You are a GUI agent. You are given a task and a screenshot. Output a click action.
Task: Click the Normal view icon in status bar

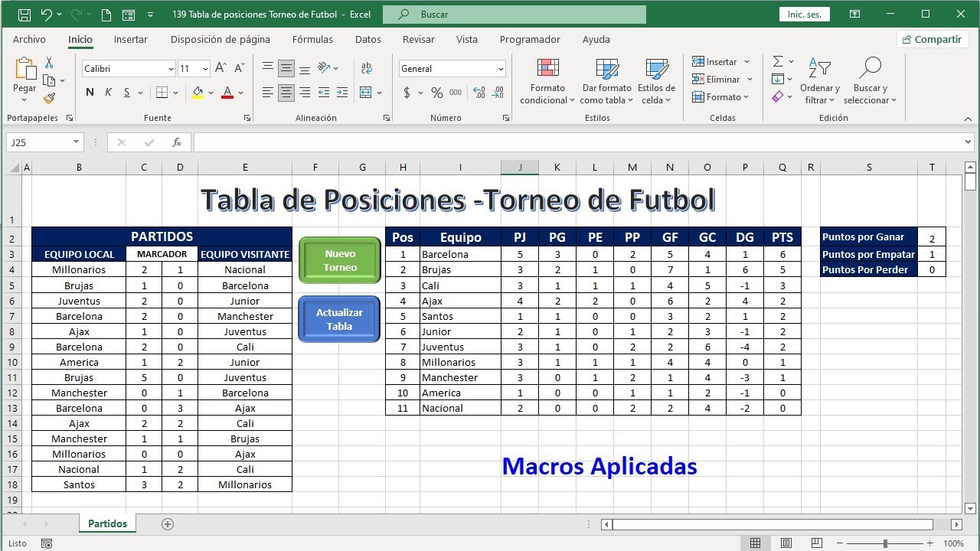click(x=756, y=543)
